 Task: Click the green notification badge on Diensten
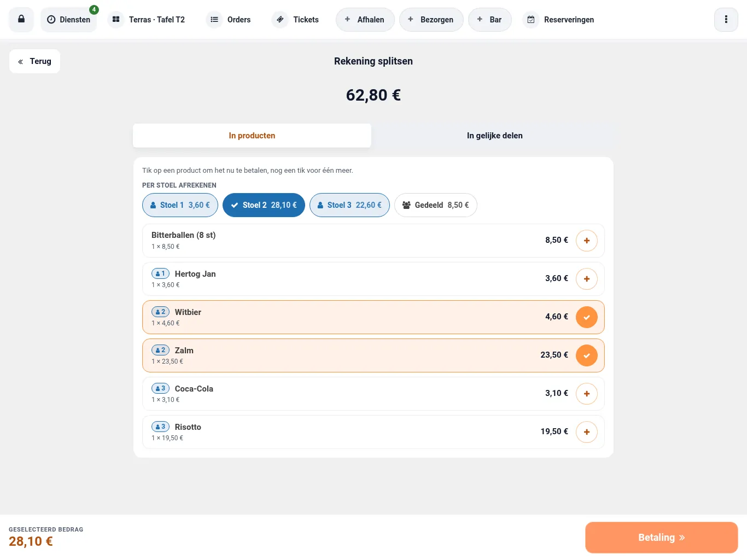(94, 9)
